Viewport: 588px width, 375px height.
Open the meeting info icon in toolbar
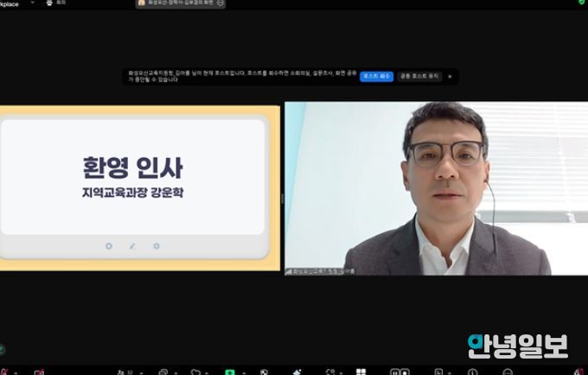pos(472,372)
